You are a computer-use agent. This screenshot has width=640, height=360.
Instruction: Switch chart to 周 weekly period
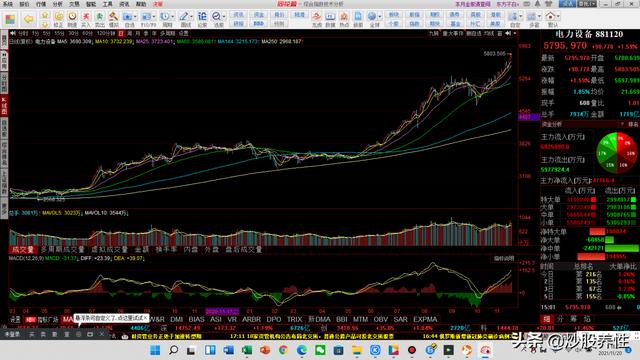[129, 33]
